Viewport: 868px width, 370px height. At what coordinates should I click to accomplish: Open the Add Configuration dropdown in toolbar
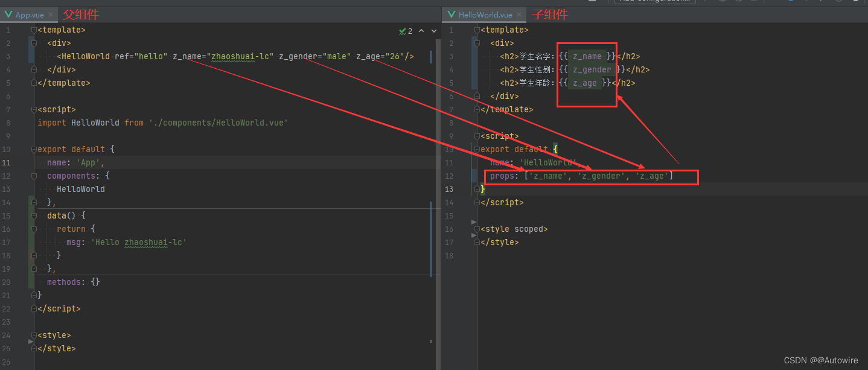tap(655, 2)
